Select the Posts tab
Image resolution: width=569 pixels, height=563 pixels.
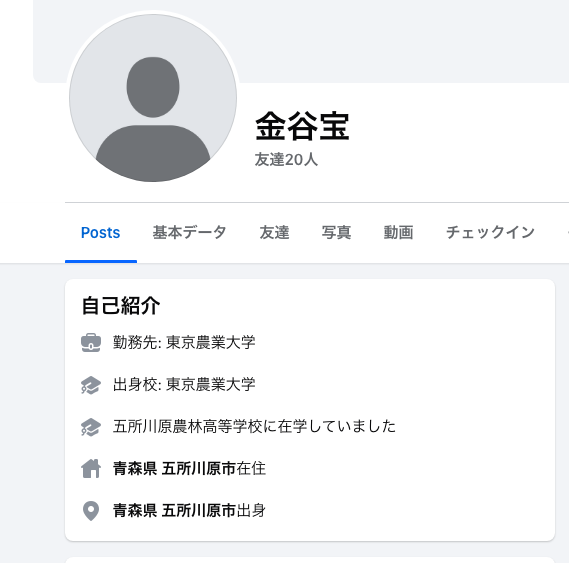[x=101, y=233]
